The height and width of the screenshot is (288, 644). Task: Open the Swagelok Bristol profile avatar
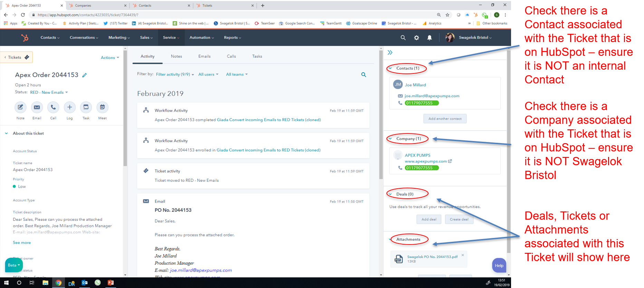coord(450,38)
